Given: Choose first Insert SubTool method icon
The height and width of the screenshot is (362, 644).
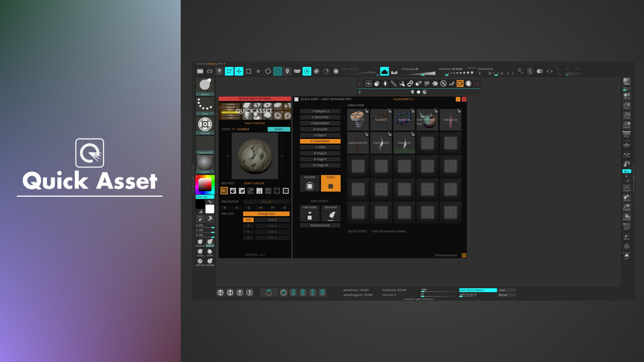Looking at the screenshot, I should tap(224, 191).
